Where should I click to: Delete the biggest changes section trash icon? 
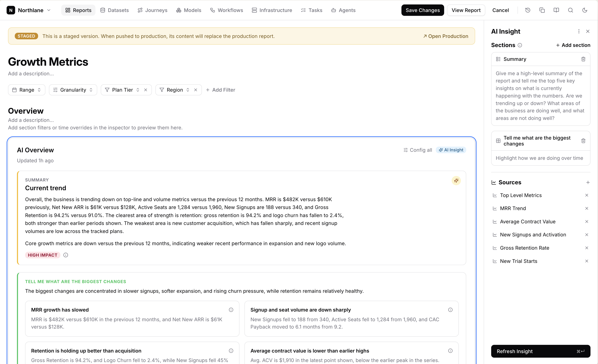(583, 141)
